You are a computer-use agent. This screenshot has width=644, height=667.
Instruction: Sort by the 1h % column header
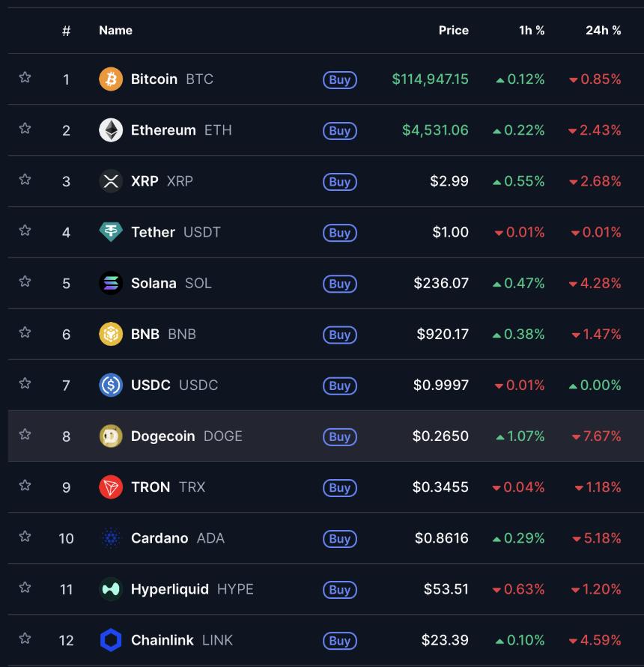pos(532,30)
